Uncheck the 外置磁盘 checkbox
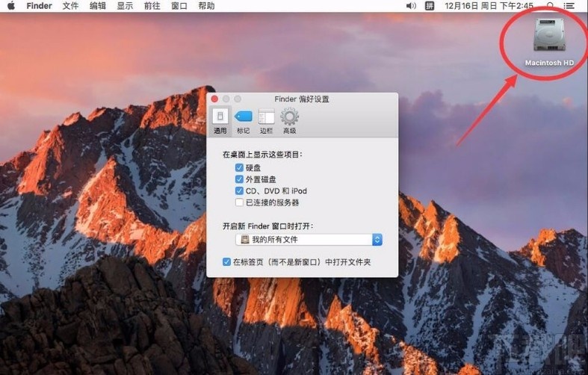 (239, 179)
